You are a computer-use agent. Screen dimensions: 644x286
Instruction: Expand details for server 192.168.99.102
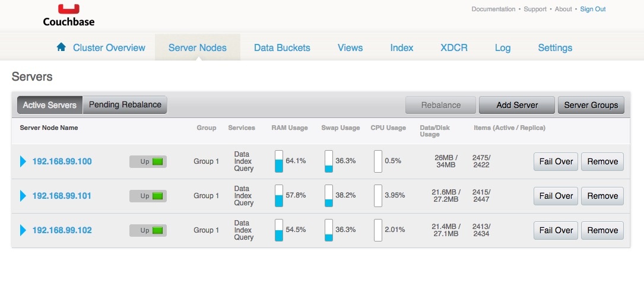click(23, 230)
